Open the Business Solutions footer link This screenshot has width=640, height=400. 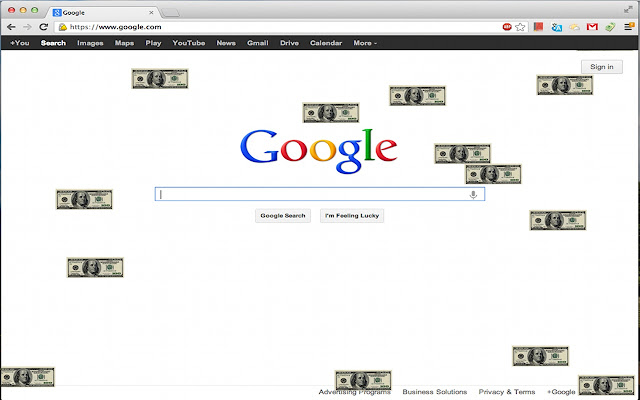coord(435,392)
